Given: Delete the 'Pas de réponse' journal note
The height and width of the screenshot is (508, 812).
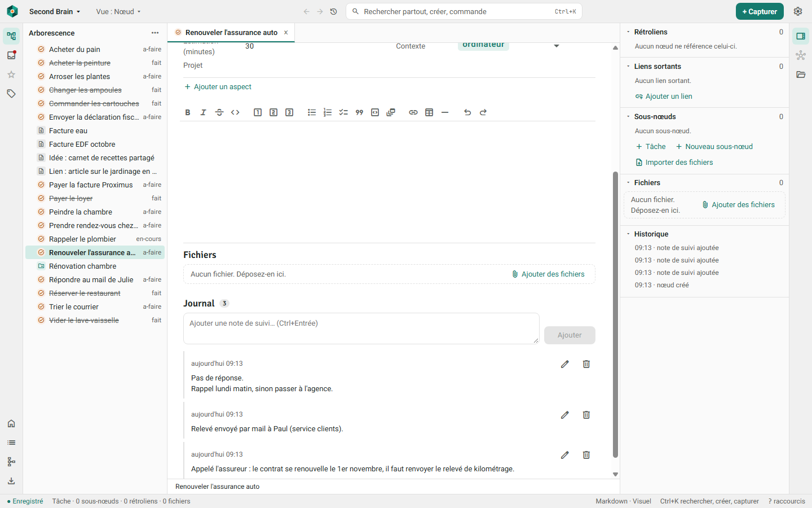Looking at the screenshot, I should (586, 364).
